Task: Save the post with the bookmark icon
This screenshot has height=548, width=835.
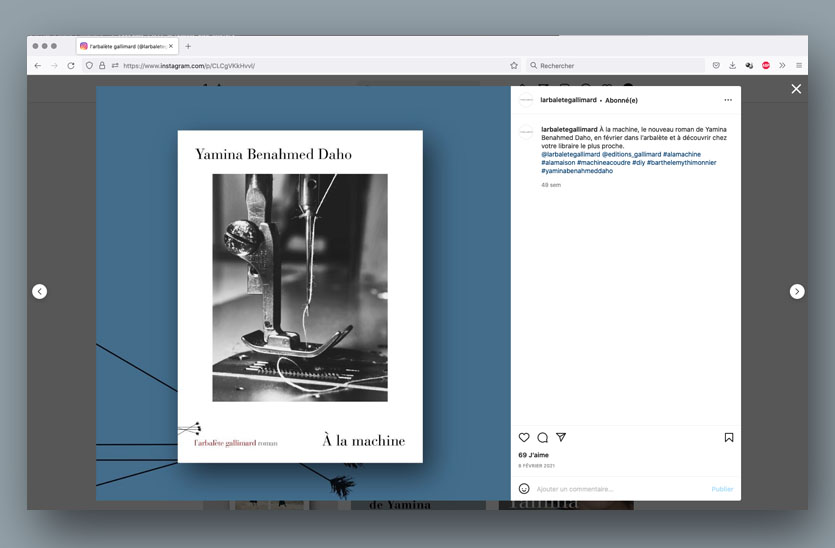Action: (728, 438)
